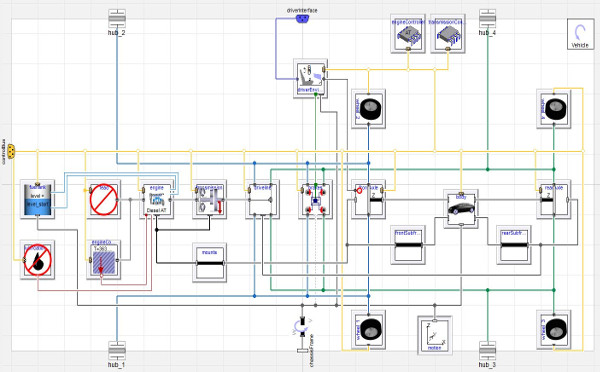This screenshot has width=600, height=372.
Task: Select the hub_2 flange connector
Action: pyautogui.click(x=117, y=18)
